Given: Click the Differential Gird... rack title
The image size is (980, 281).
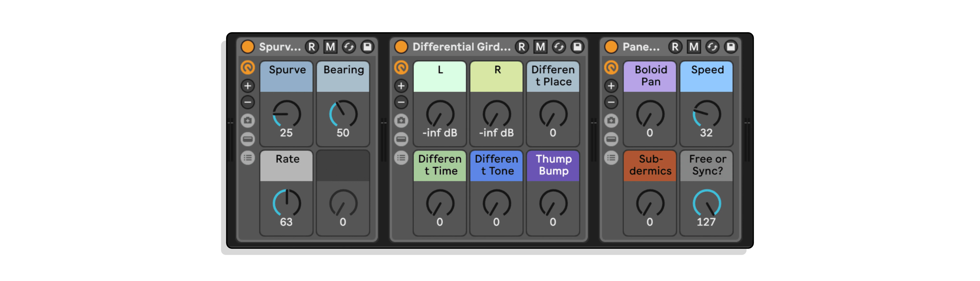Looking at the screenshot, I should 461,47.
